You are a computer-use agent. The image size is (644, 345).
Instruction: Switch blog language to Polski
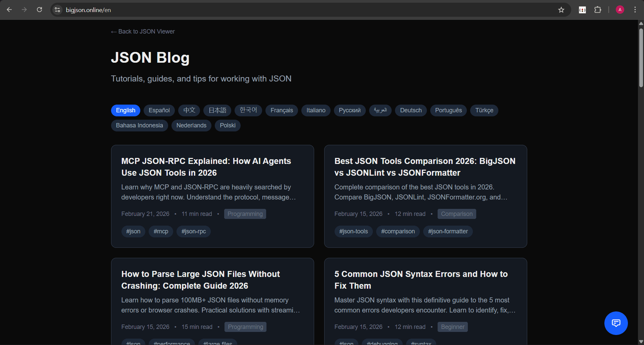(x=228, y=125)
